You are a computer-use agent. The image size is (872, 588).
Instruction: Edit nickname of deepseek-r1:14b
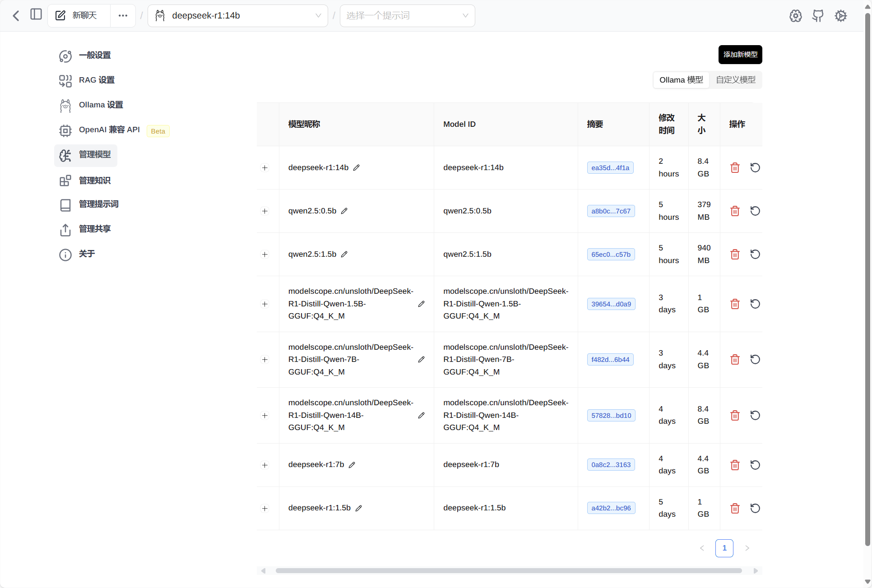tap(357, 168)
